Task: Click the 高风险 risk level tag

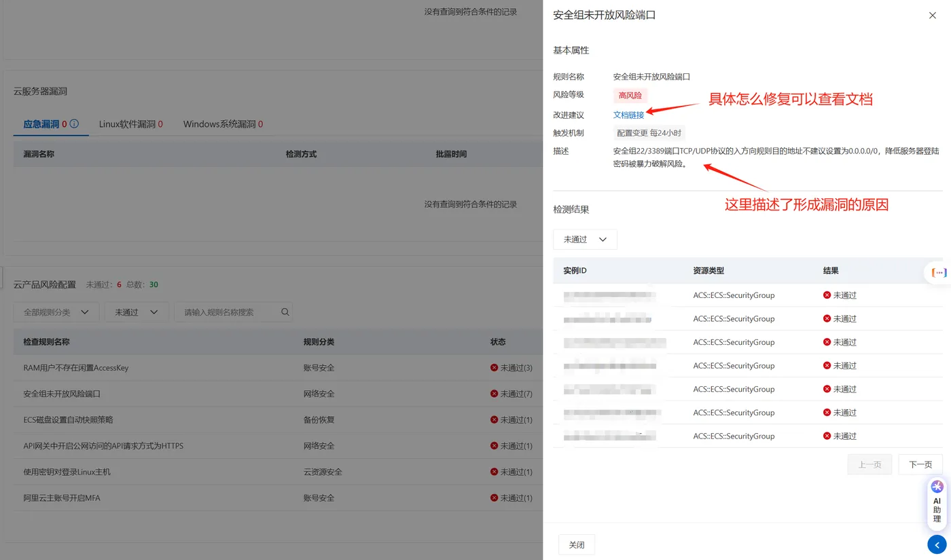Action: (630, 96)
